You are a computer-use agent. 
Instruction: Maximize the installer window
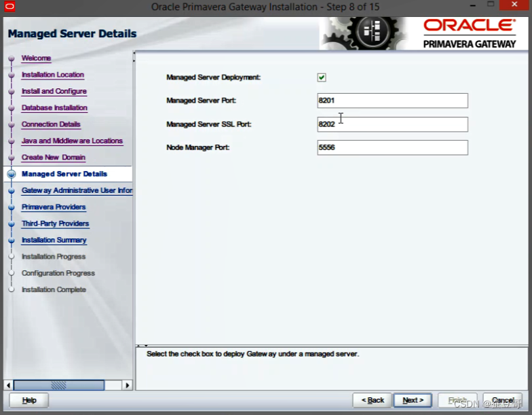click(x=491, y=4)
